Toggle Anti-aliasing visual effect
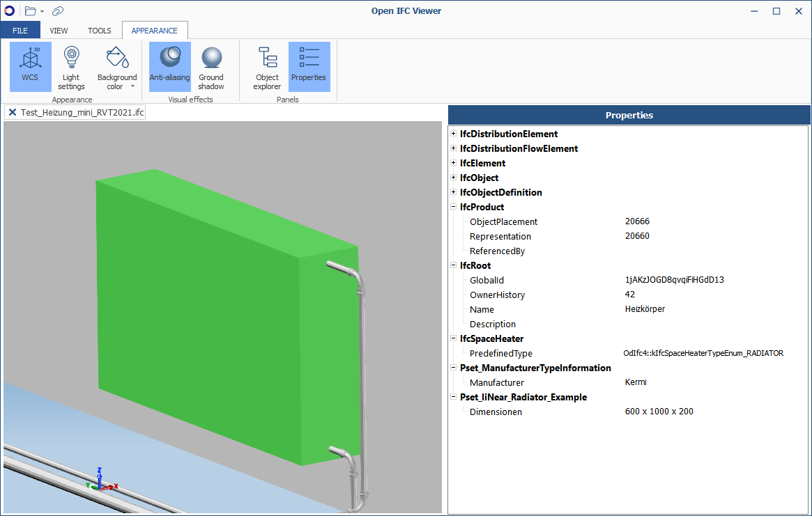Screen dimensions: 812x516 [169, 66]
